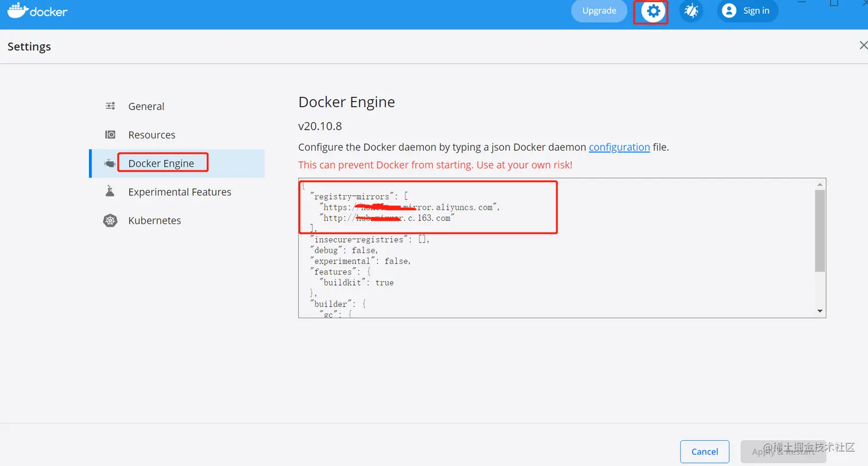Open the Settings gear icon
This screenshot has height=466, width=868.
click(x=650, y=10)
